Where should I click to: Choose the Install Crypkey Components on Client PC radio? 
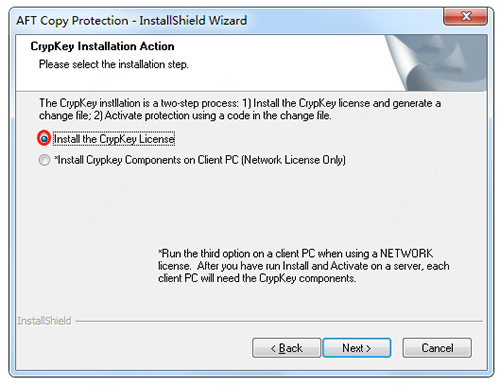(x=44, y=160)
